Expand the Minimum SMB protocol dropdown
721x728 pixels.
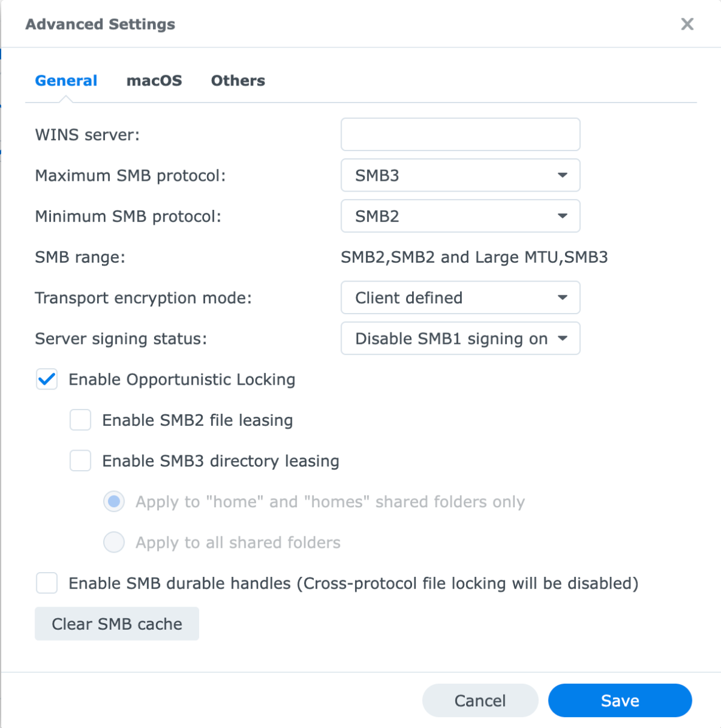460,216
